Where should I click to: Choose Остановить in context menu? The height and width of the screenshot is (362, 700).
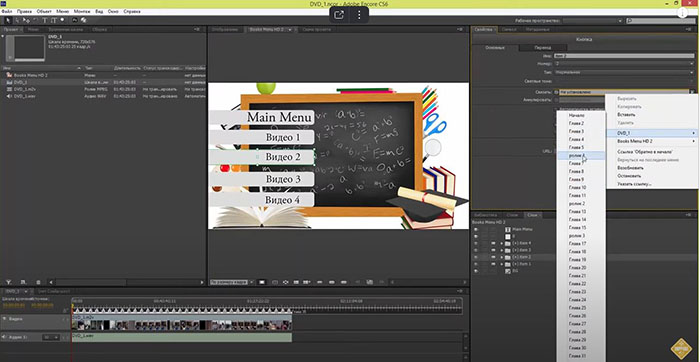tap(629, 176)
